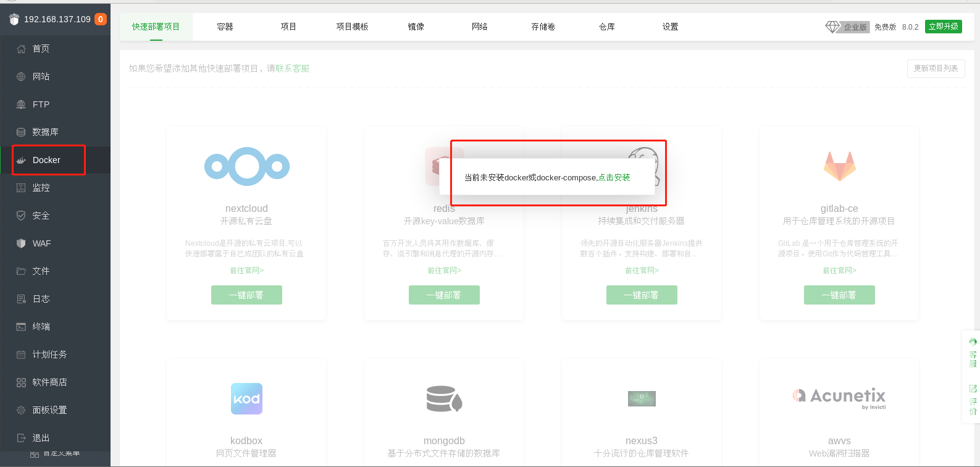Open the 首页 home icon in sidebar

tap(21, 49)
